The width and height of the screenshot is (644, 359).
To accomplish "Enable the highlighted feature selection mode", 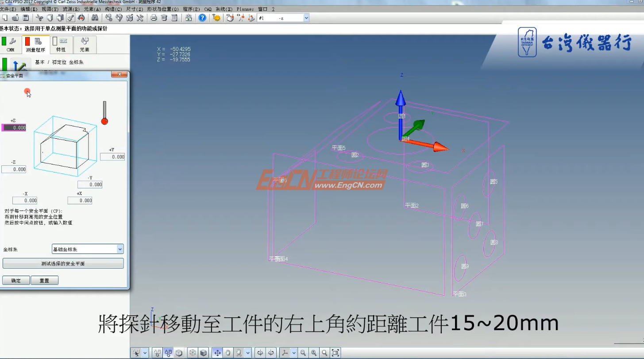I will pyautogui.click(x=168, y=352).
